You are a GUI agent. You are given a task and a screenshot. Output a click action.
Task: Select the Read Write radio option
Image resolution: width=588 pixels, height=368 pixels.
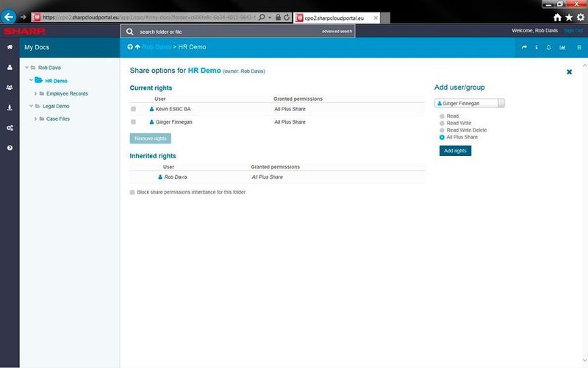click(x=442, y=123)
